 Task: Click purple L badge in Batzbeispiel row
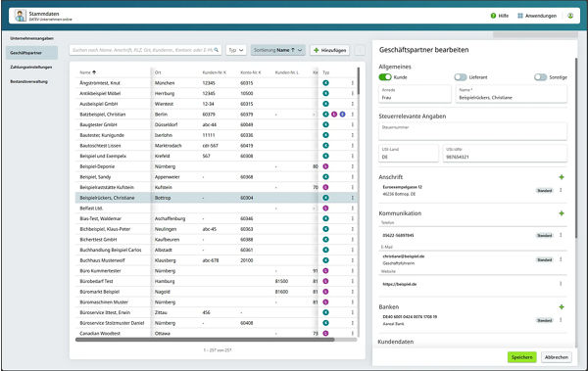334,115
